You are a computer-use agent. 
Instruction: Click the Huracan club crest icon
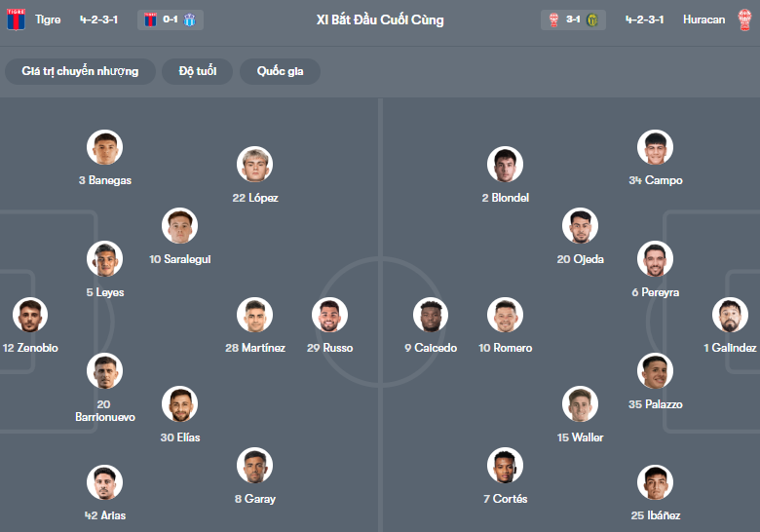coord(744,19)
